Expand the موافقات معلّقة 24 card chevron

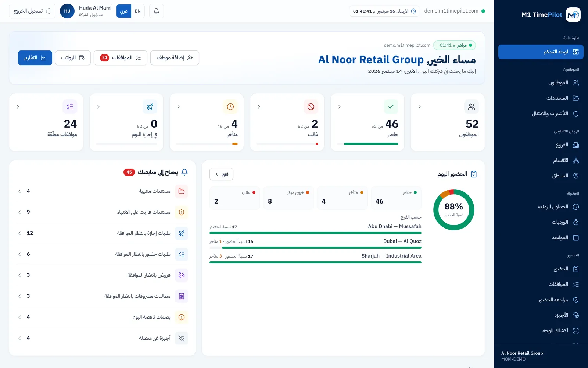[18, 107]
